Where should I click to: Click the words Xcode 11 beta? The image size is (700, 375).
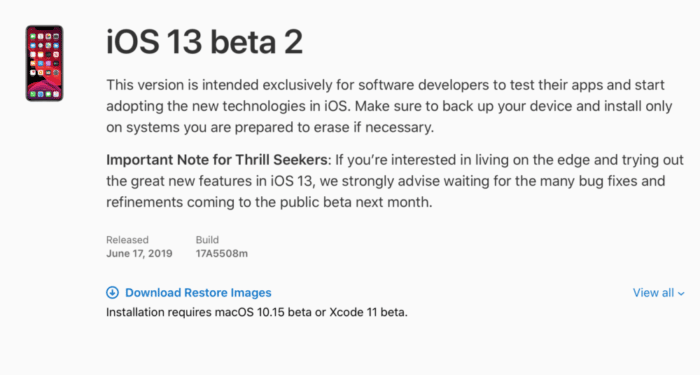[368, 312]
